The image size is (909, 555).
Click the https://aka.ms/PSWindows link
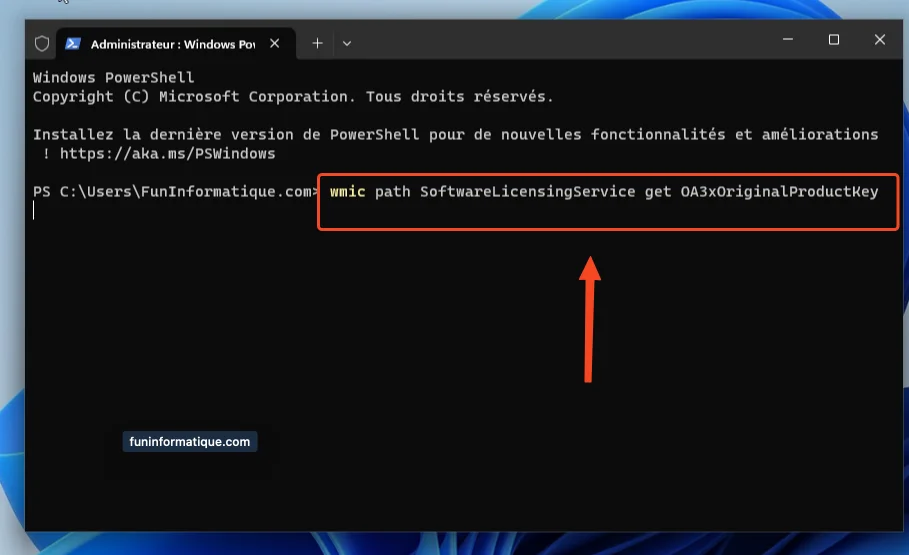(168, 154)
